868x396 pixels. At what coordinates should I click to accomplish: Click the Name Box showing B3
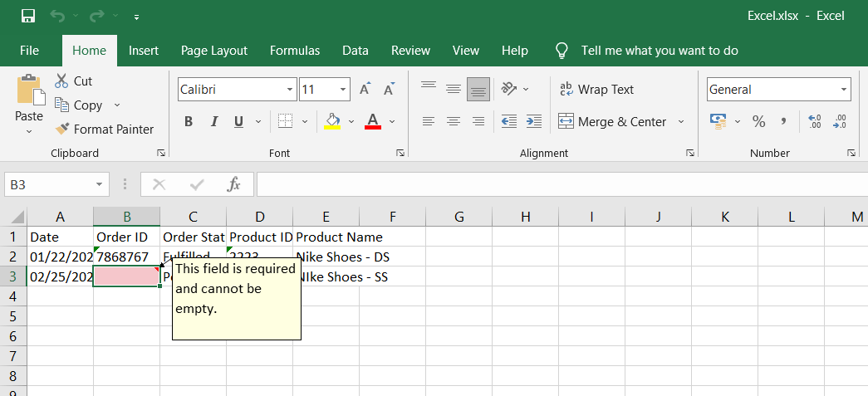pos(56,184)
